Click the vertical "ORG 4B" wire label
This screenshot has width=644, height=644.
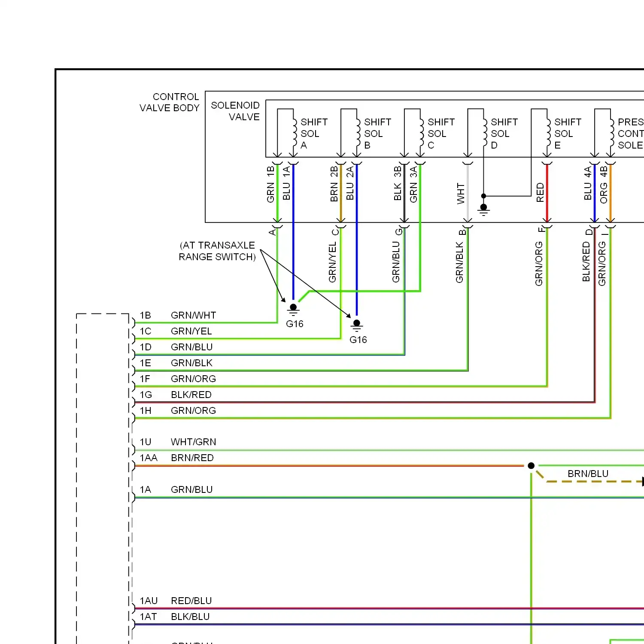click(x=604, y=185)
